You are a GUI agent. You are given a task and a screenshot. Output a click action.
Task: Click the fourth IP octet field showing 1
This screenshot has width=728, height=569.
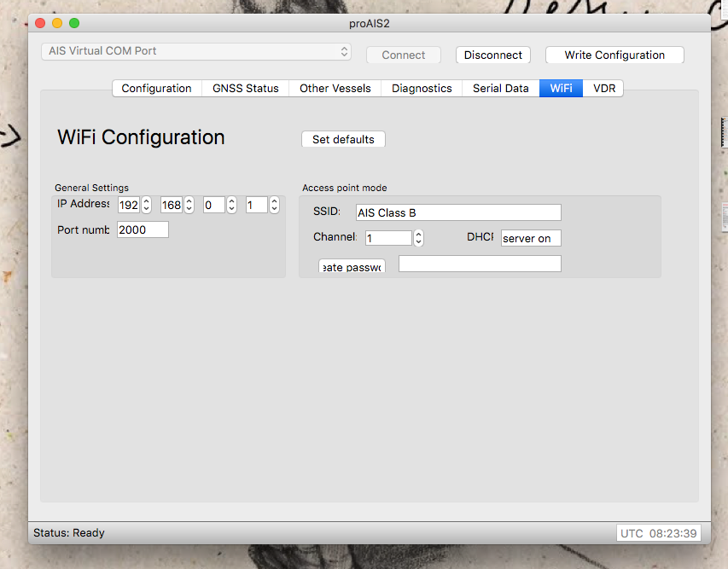tap(257, 205)
